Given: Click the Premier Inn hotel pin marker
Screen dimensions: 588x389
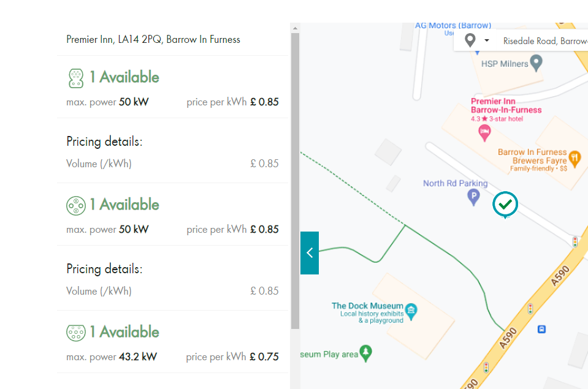Looking at the screenshot, I should pos(484,132).
